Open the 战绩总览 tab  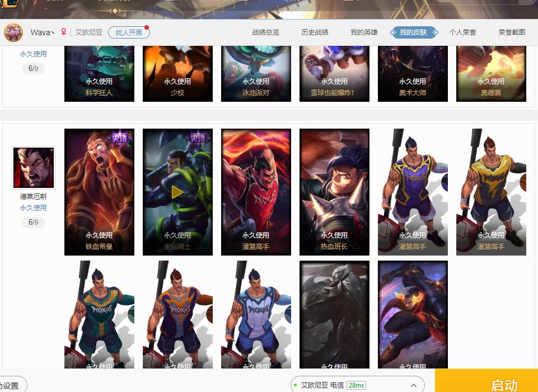tap(265, 32)
